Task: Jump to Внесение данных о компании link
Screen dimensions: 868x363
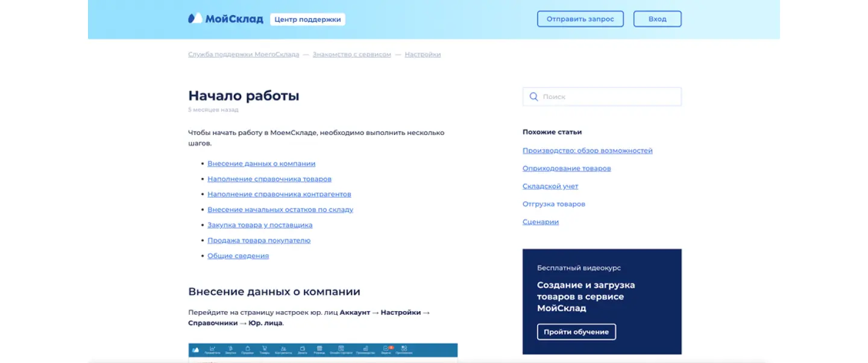Action: [x=261, y=163]
